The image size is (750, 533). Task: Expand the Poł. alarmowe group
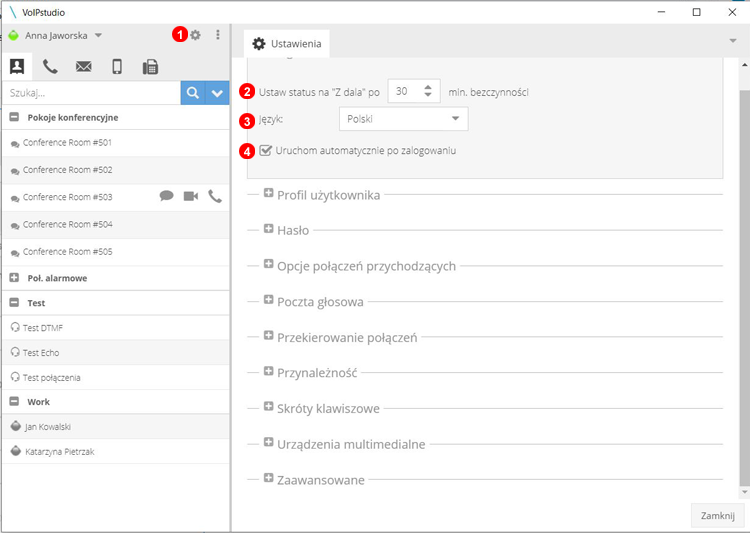coord(15,278)
